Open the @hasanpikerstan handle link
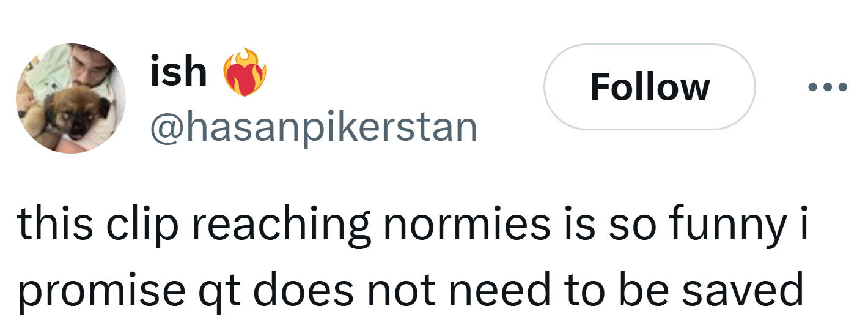Image resolution: width=868 pixels, height=336 pixels. click(314, 127)
